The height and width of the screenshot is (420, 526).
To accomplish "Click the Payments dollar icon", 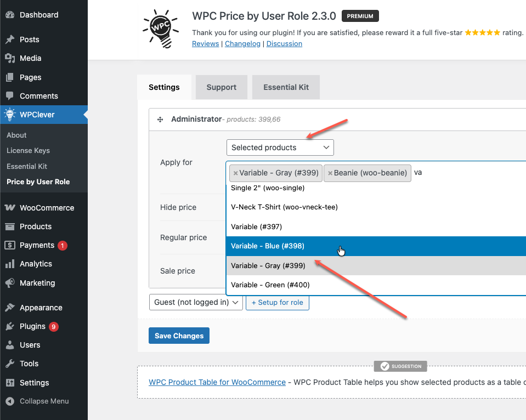I will pyautogui.click(x=10, y=245).
